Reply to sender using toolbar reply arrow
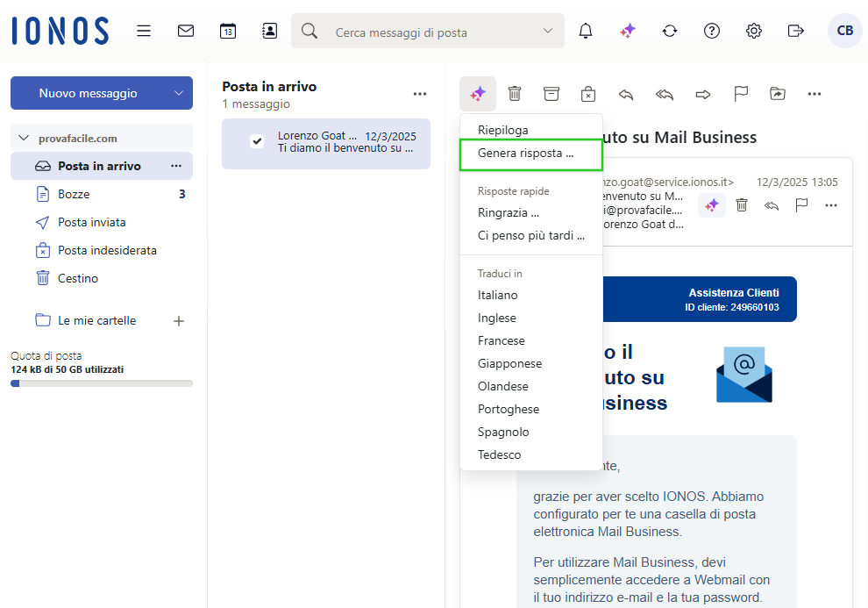Screen dimensions: 868x608 point(626,95)
